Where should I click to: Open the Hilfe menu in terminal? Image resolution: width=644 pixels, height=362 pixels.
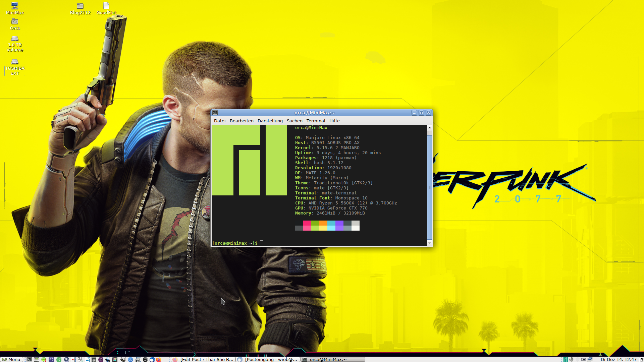(x=334, y=121)
